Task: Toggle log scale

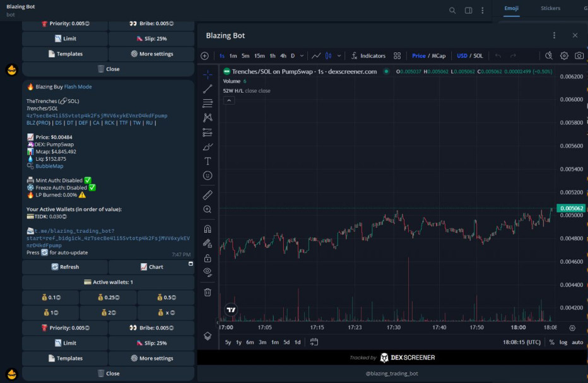Action: tap(563, 342)
